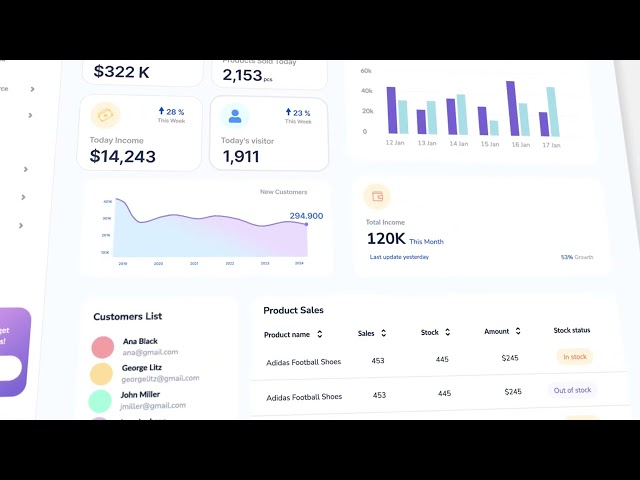Click the 13 Jan bar chart label

427,143
